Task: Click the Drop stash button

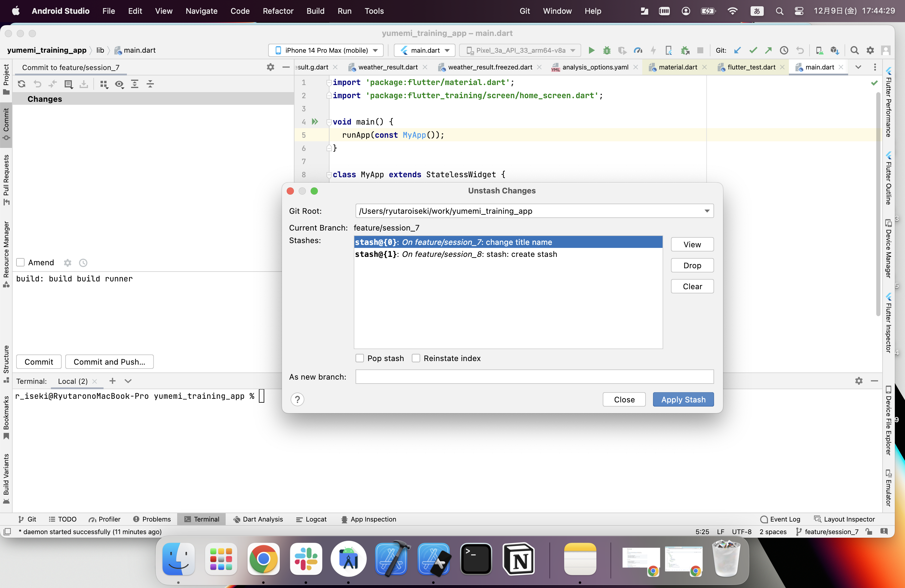Action: [692, 266]
